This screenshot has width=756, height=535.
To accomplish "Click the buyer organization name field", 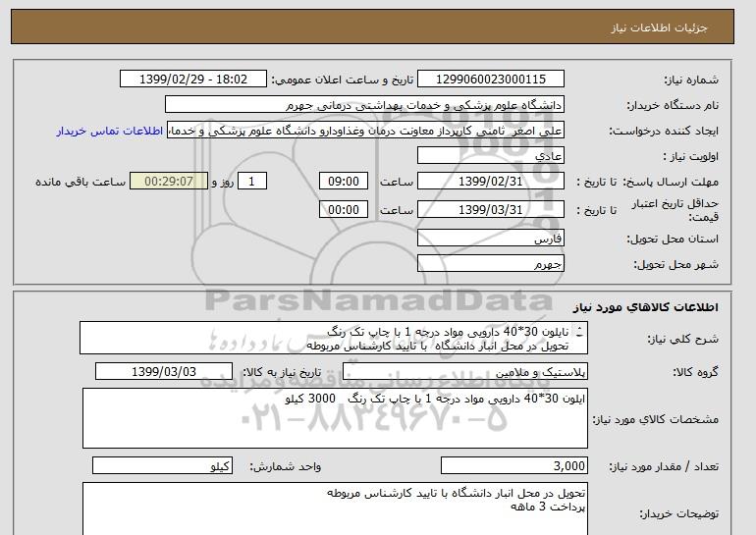I will (364, 105).
